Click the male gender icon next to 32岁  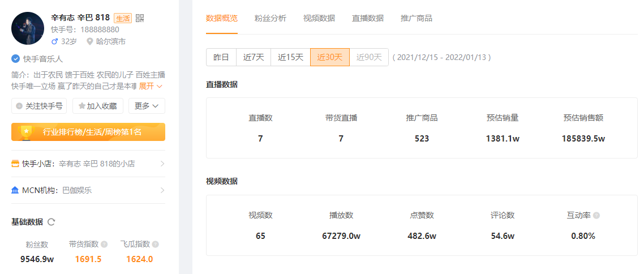(x=55, y=41)
